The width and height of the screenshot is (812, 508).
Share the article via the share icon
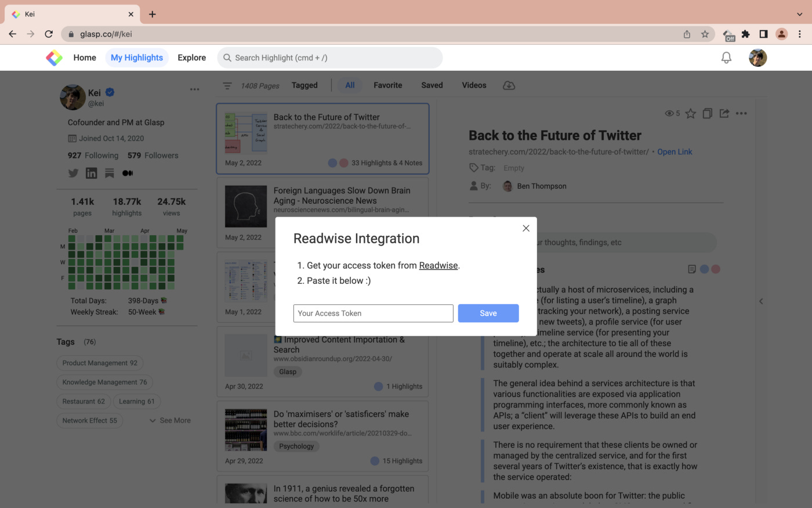(x=724, y=113)
